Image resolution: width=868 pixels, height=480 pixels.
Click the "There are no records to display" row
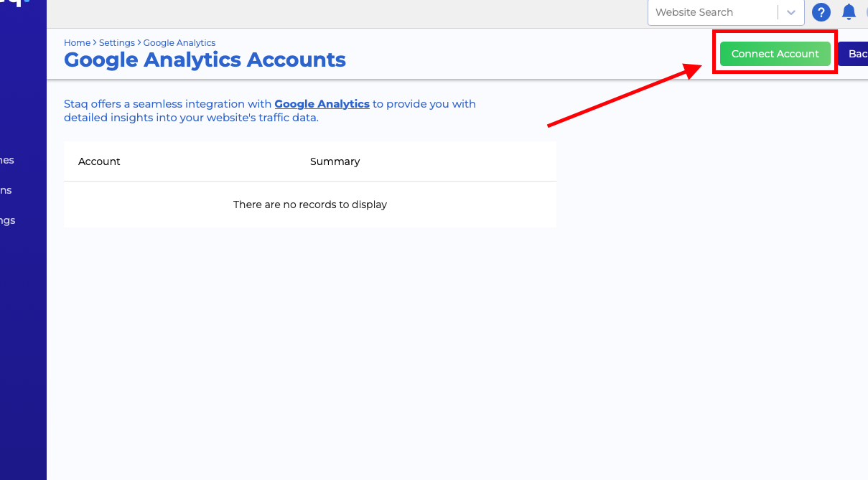(309, 204)
